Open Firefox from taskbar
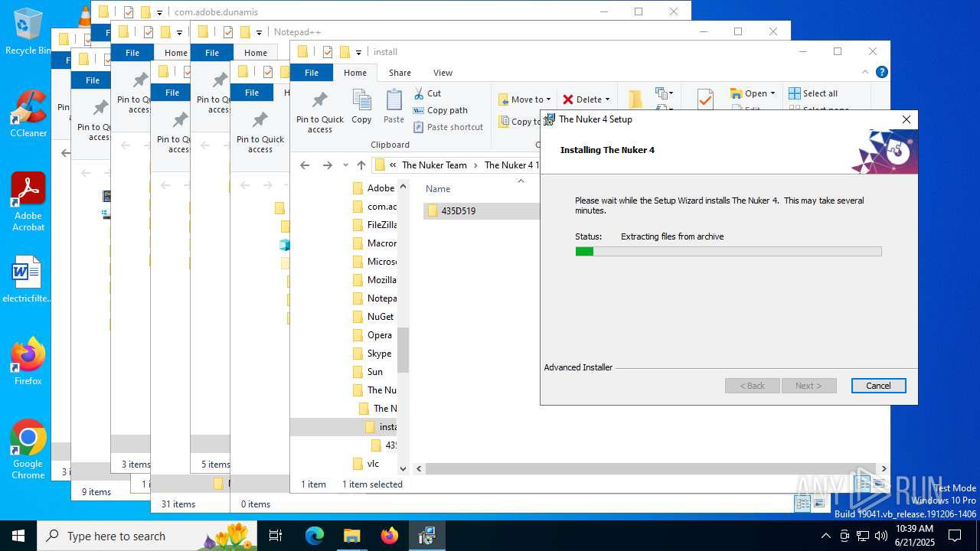Image resolution: width=980 pixels, height=551 pixels. coord(389,536)
